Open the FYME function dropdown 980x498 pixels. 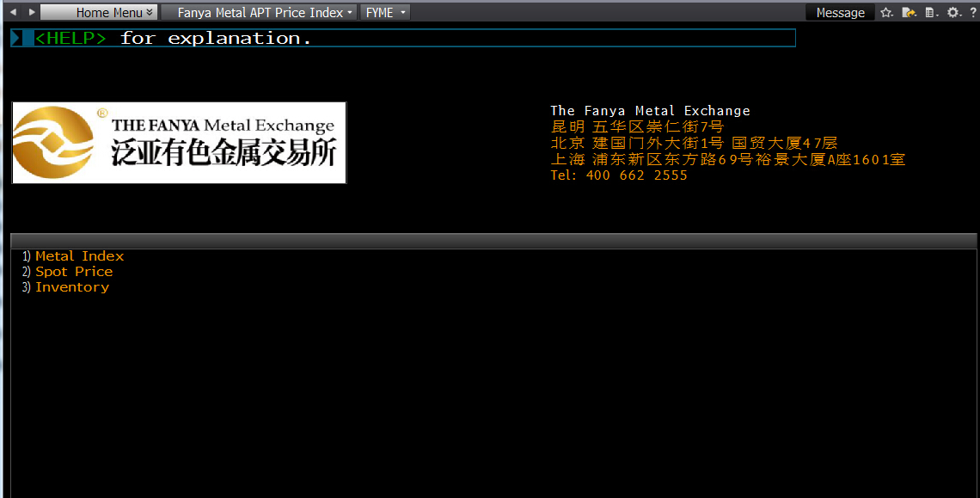(385, 13)
